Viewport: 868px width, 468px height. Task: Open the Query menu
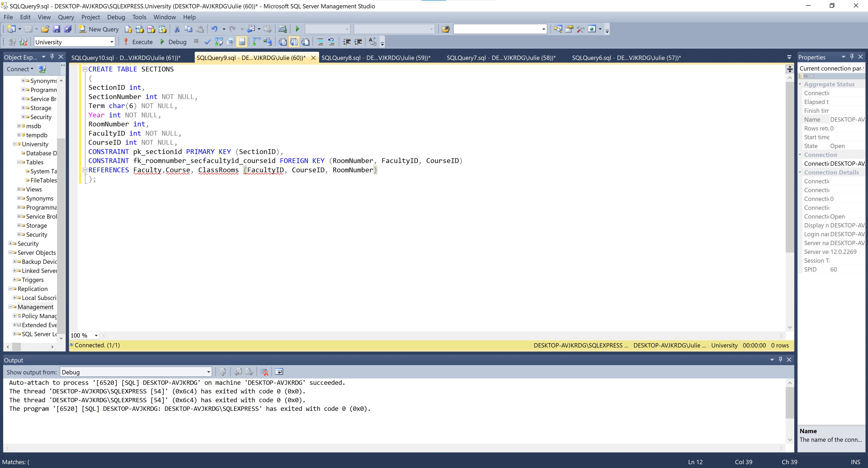point(66,17)
